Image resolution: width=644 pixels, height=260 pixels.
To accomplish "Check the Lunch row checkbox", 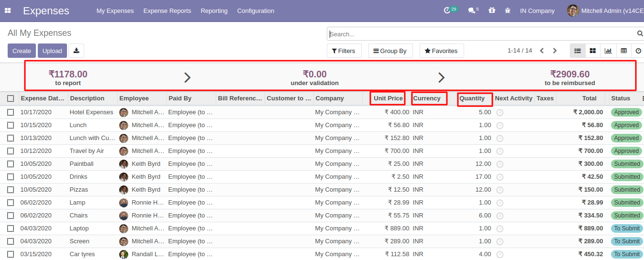I will pyautogui.click(x=11, y=125).
